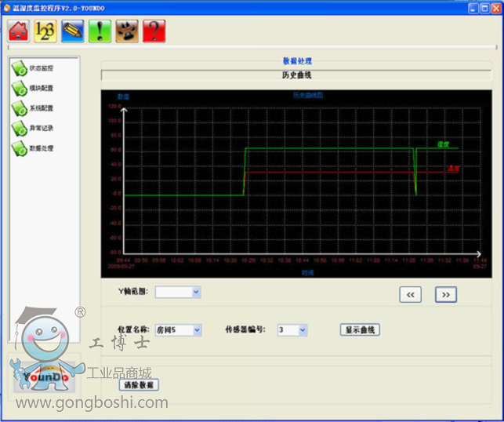Viewport: 504px width, 422px height.
Task: Open 数据处理 in the sidebar
Action: coord(32,148)
